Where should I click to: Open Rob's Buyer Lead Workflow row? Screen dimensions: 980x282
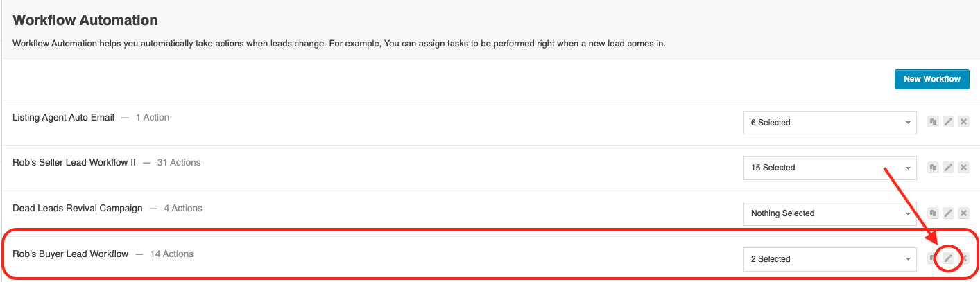click(x=490, y=254)
